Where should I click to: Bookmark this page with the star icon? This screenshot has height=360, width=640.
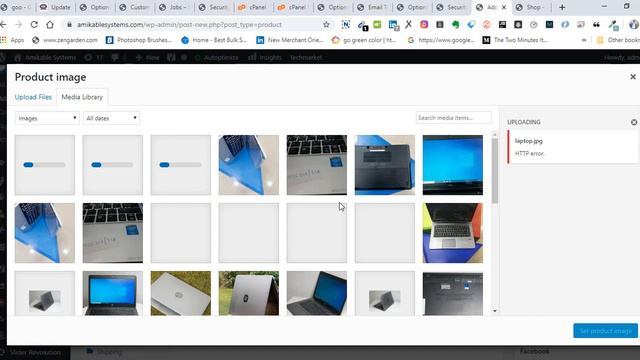[326, 24]
